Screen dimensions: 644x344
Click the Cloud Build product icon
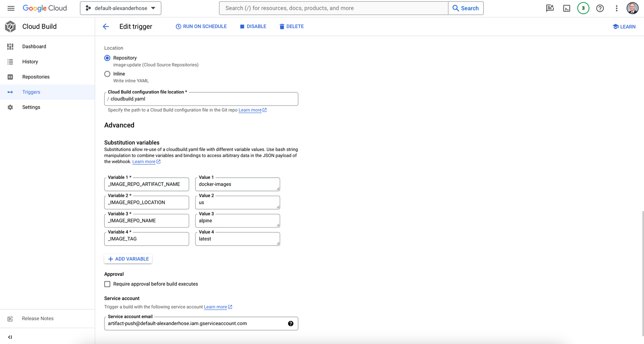pos(10,27)
